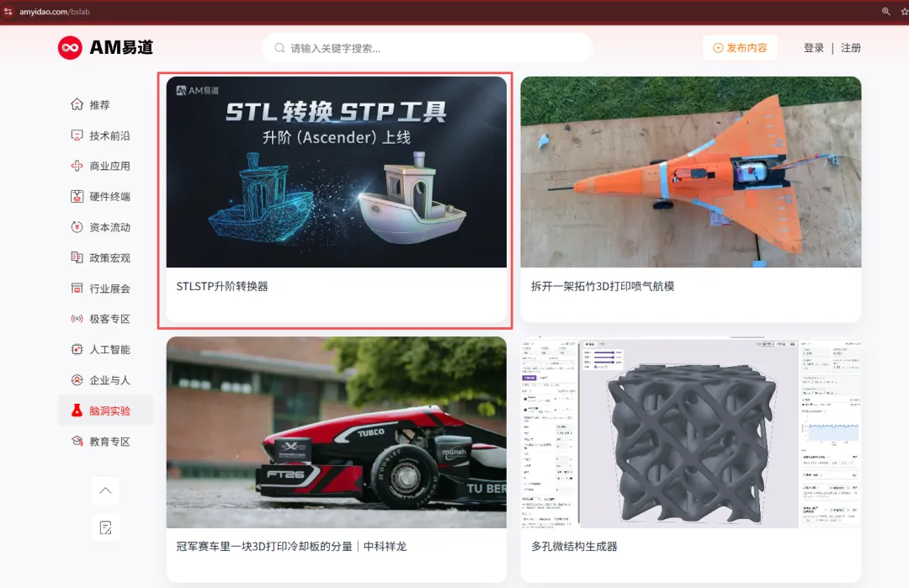Open the STLSTP升阶转换器 article title
The image size is (909, 588).
point(222,286)
